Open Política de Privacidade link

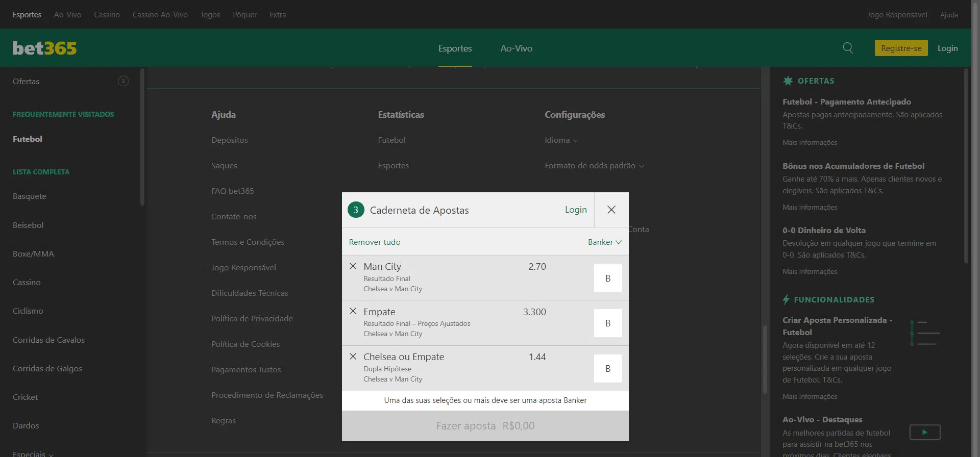pyautogui.click(x=252, y=318)
